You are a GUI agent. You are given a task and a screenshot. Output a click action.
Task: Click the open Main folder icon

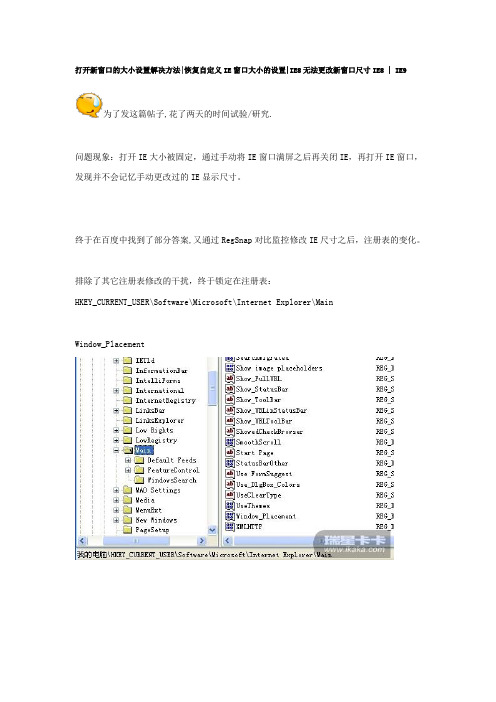click(x=128, y=450)
